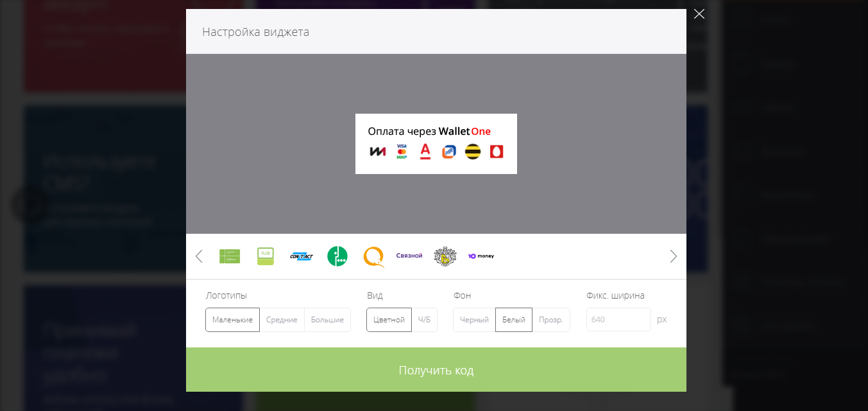Select the Tinkoff crest logo
The height and width of the screenshot is (411, 868).
[445, 256]
